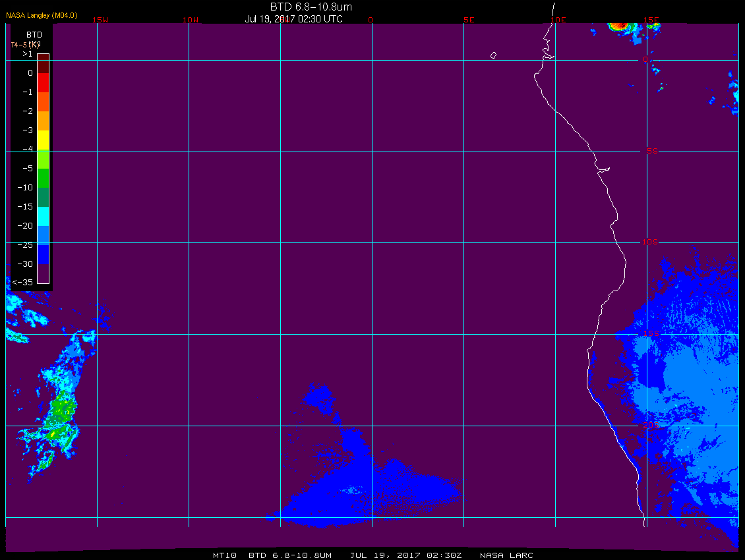Click the 'JUL 19, 2017 02:30Z' footer text
The image size is (745, 560).
point(405,555)
